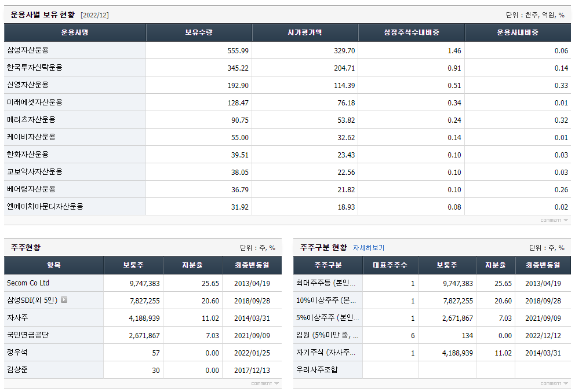Viewport: 575px width, 392px height.
Task: Open comment dropdown under 주주현황 table
Action: [265, 383]
